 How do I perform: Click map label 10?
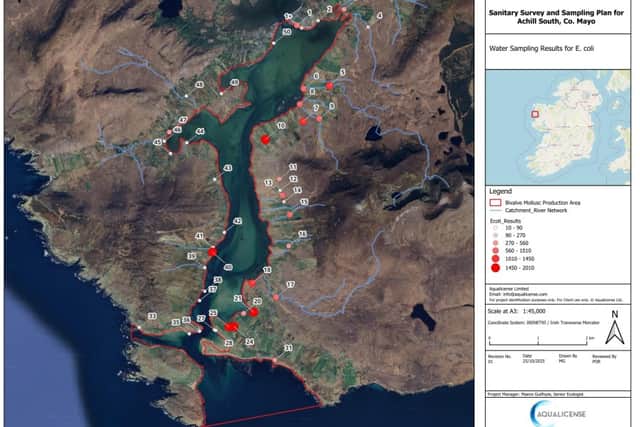pyautogui.click(x=281, y=125)
